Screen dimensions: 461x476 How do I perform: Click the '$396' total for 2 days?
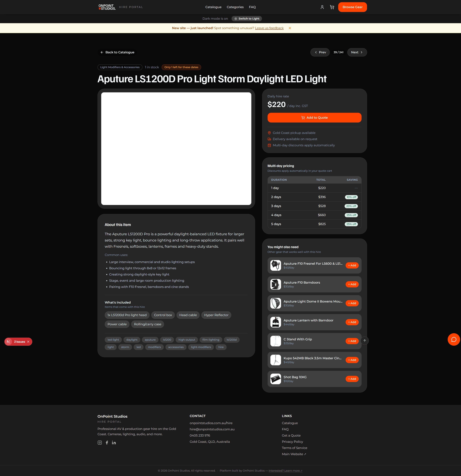322,197
